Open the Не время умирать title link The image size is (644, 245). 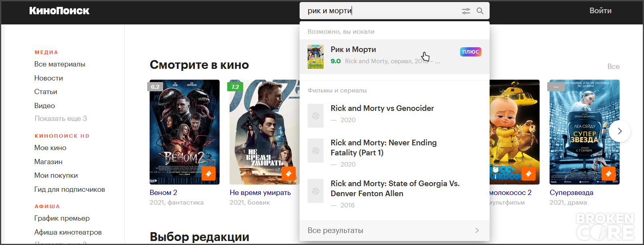(260, 193)
